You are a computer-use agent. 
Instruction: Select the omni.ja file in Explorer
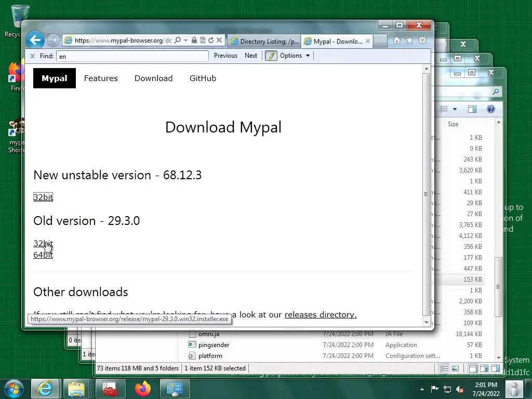tap(209, 334)
